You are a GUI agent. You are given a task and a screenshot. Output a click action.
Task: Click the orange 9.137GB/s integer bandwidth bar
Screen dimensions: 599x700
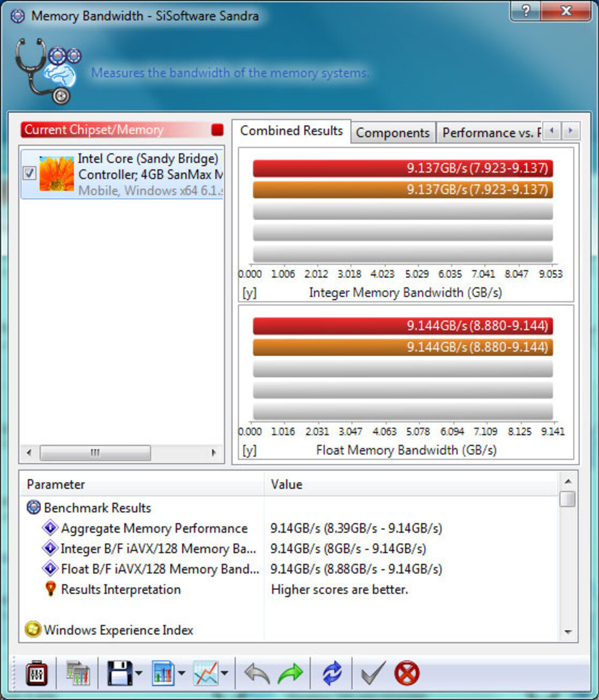(x=403, y=190)
